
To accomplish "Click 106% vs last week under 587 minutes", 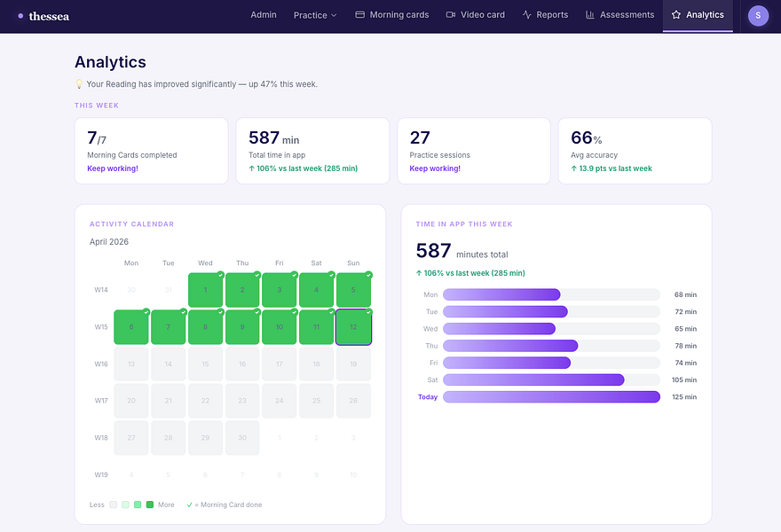I will click(470, 273).
